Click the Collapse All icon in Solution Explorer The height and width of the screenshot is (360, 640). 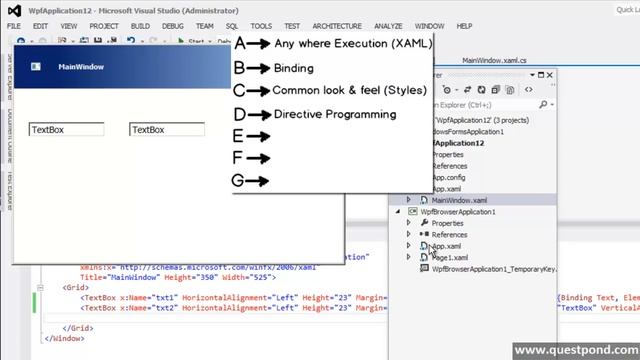[496, 90]
